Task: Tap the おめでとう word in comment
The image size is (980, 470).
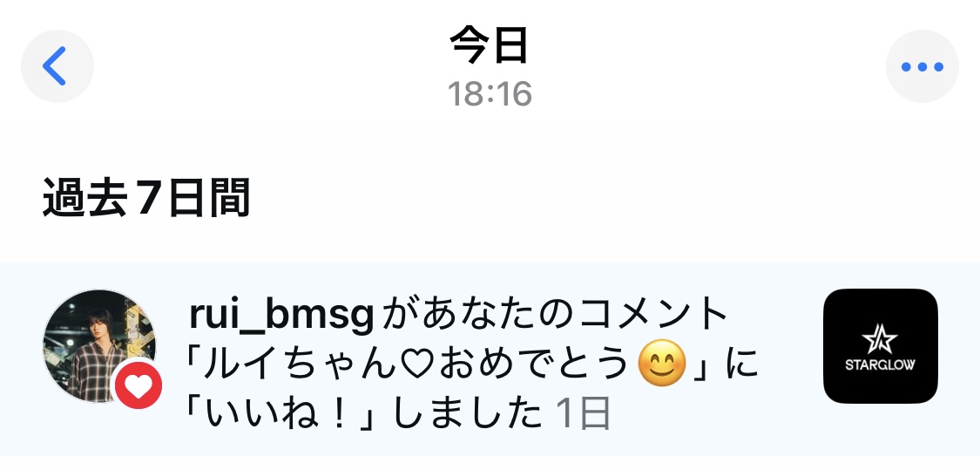Action: [x=534, y=364]
